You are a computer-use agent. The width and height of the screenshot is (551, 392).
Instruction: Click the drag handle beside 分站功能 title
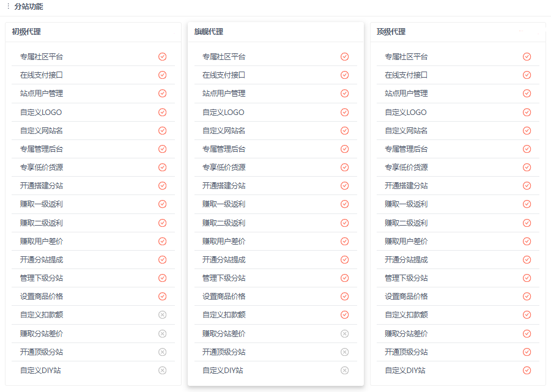point(7,8)
